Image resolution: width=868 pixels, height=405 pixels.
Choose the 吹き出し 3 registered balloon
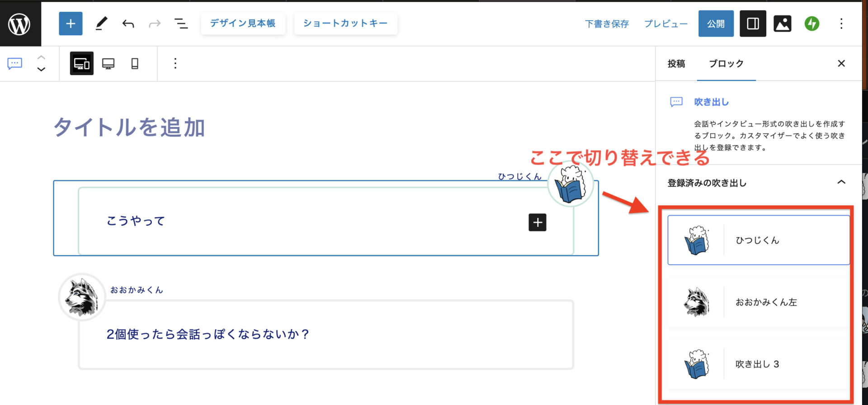point(759,364)
